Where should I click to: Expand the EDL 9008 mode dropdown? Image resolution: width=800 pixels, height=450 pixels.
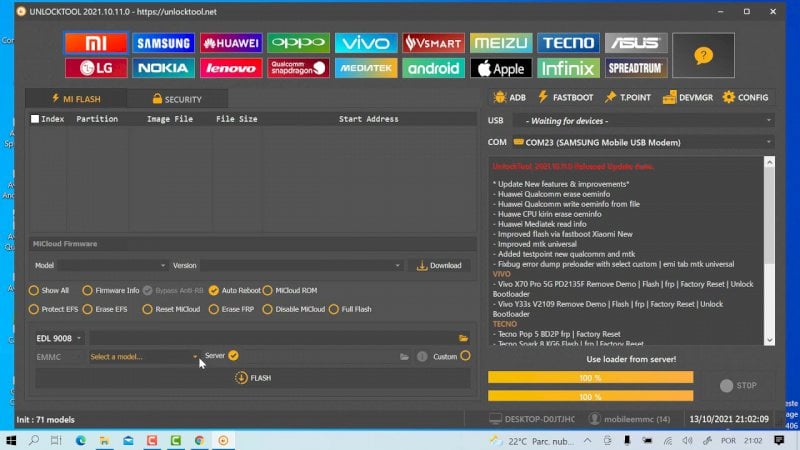[59, 338]
